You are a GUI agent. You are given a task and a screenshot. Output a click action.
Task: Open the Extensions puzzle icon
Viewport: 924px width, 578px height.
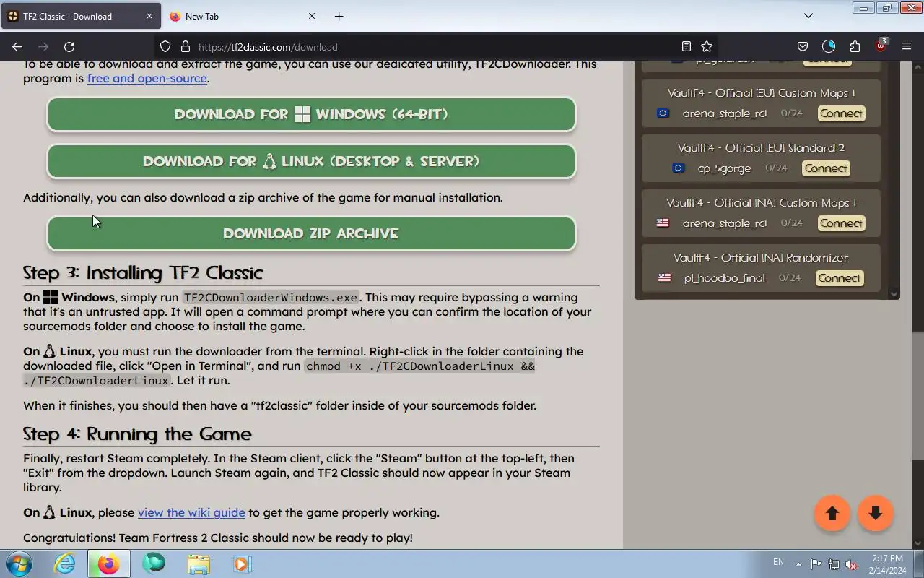tap(855, 47)
